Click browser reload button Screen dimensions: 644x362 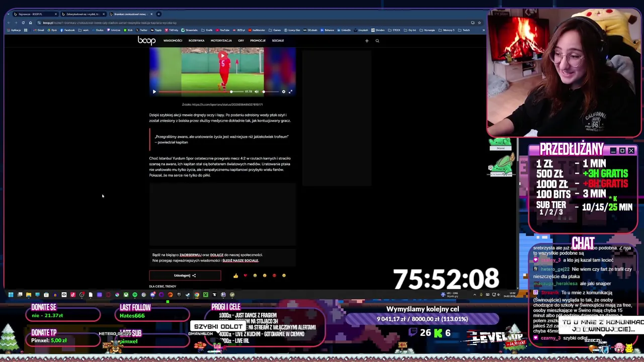tap(23, 23)
